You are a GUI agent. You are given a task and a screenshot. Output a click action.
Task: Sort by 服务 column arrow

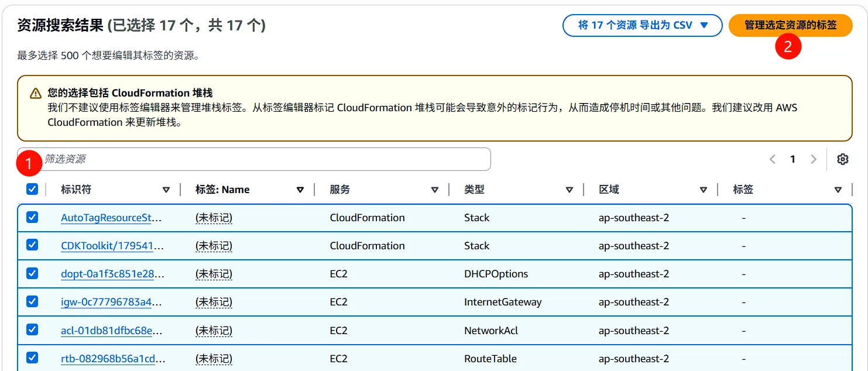coord(434,190)
